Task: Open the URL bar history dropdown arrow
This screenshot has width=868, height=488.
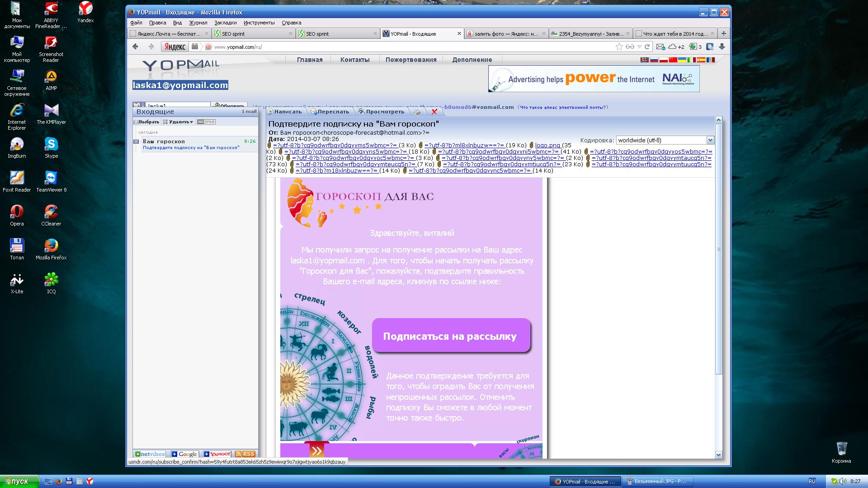Action: pos(639,47)
